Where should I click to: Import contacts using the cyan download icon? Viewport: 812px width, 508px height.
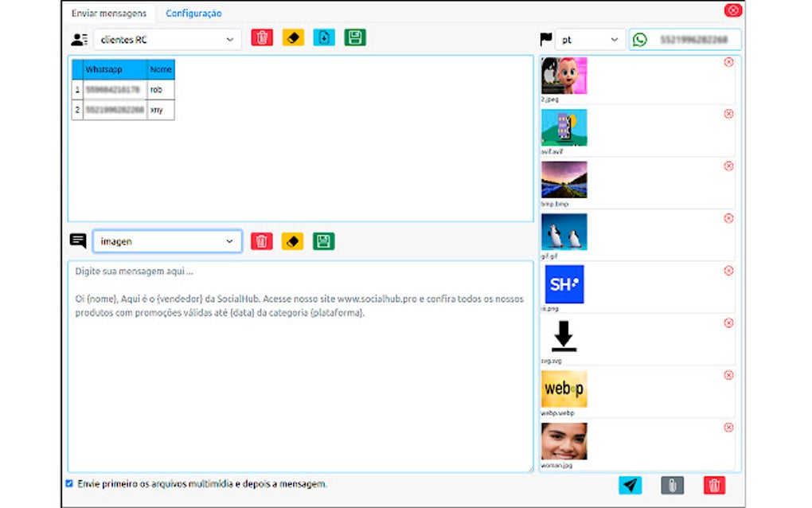pyautogui.click(x=324, y=37)
